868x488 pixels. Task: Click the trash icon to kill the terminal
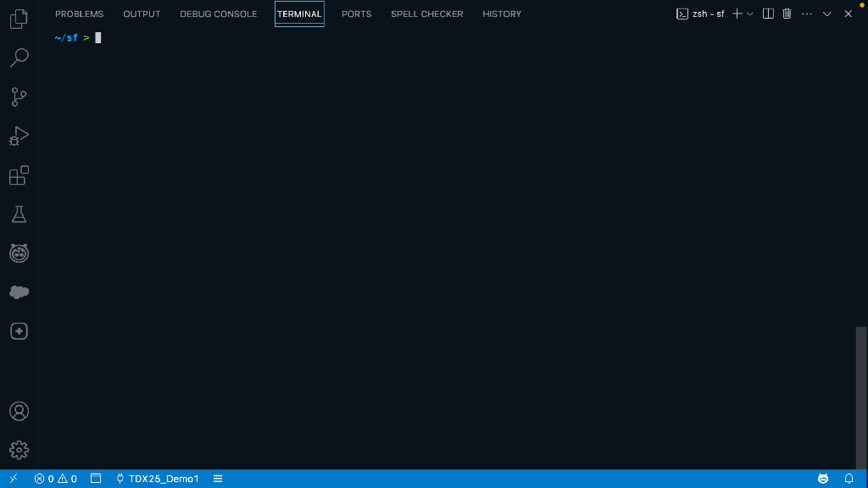pyautogui.click(x=787, y=14)
